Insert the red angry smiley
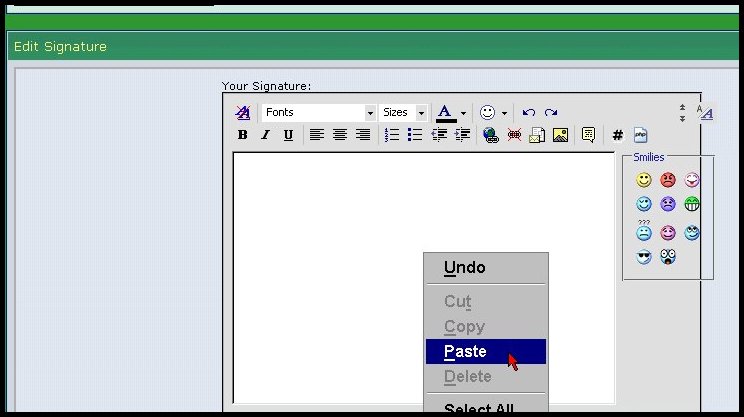 coord(668,180)
